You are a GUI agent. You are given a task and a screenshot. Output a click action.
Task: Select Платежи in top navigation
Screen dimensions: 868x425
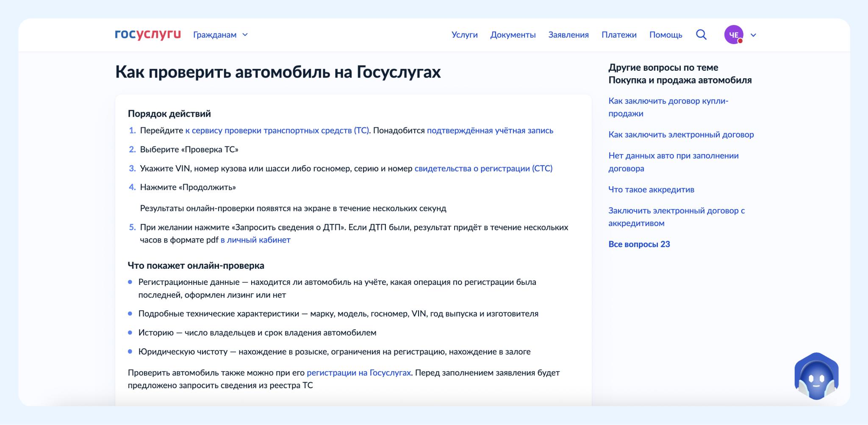(618, 35)
